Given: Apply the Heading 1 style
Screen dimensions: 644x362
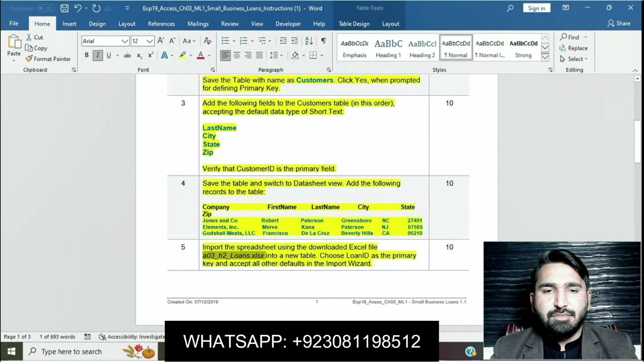Looking at the screenshot, I should point(388,48).
